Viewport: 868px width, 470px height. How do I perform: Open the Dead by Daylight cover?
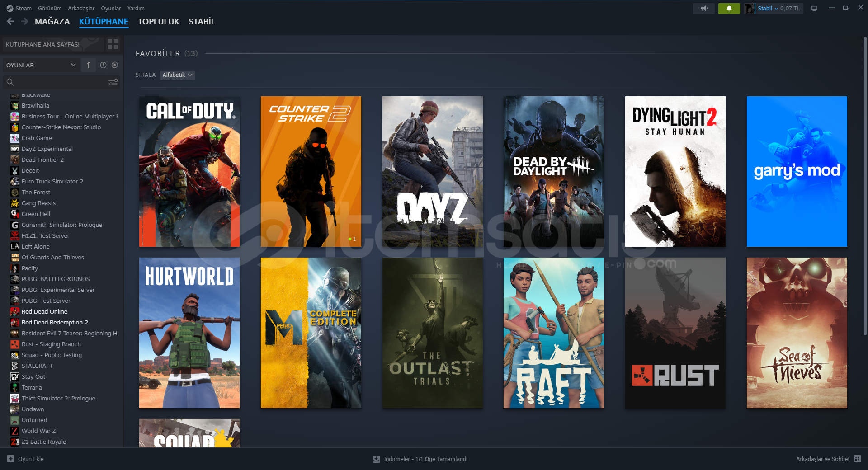coord(554,171)
